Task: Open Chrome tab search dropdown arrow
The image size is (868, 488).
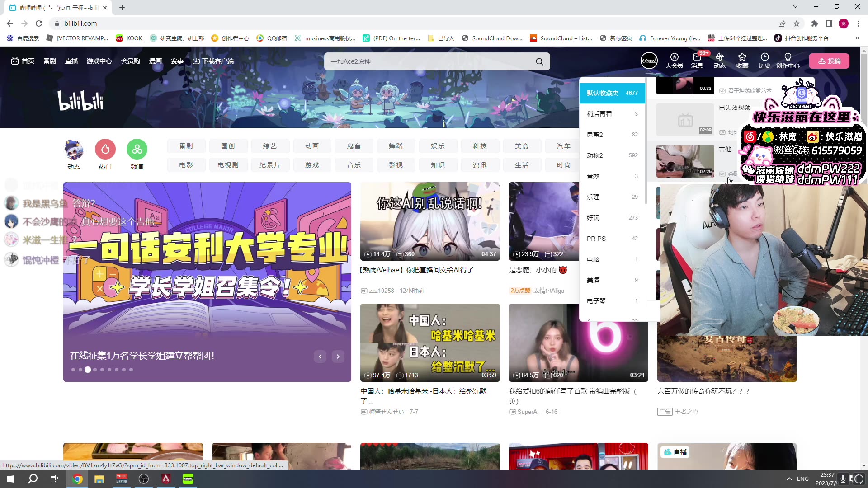Action: pos(795,6)
